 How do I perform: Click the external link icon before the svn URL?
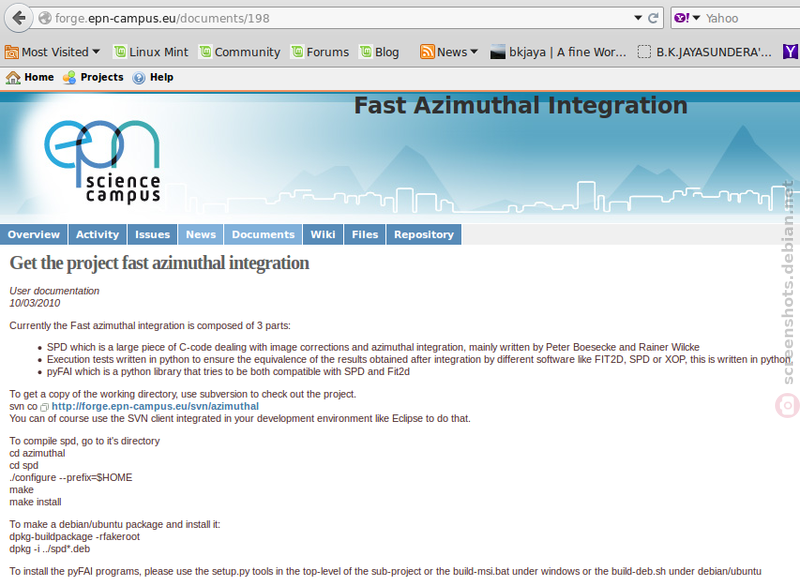click(x=45, y=407)
